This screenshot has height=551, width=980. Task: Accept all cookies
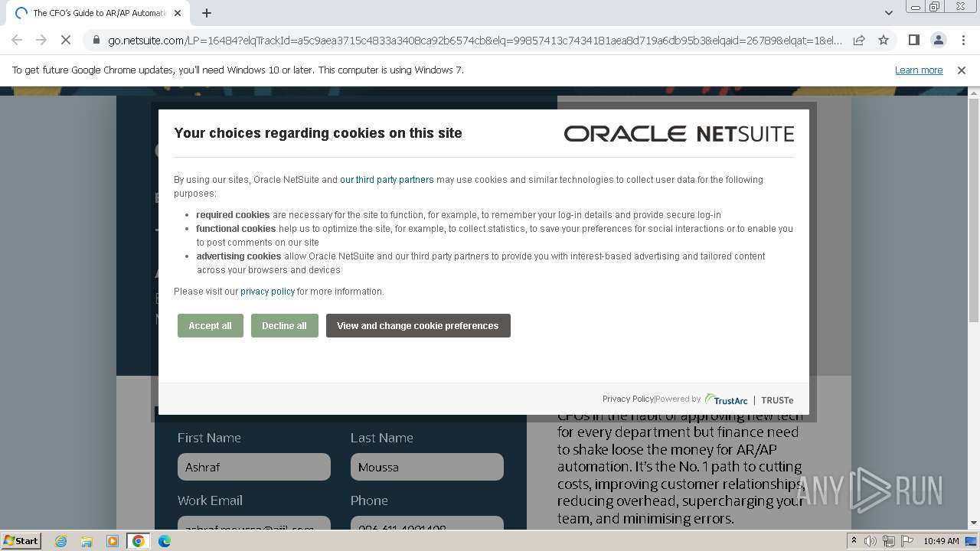point(210,326)
